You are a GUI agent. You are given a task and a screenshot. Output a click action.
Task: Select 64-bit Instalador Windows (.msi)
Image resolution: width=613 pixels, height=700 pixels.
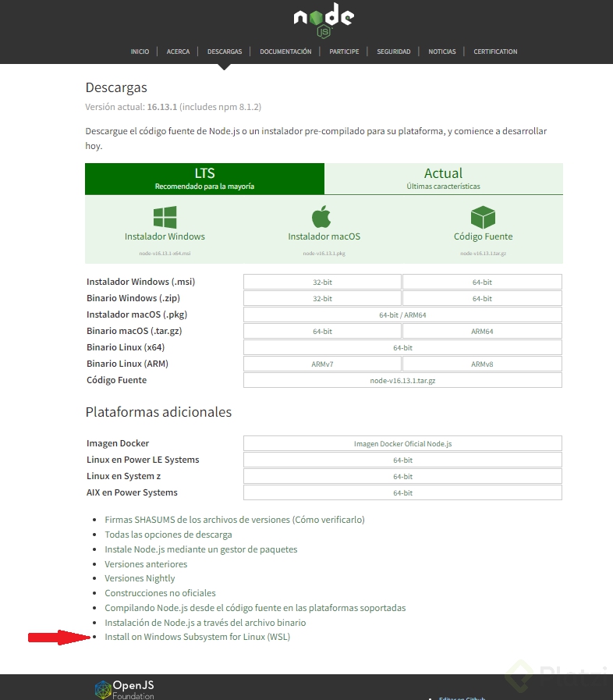click(482, 282)
